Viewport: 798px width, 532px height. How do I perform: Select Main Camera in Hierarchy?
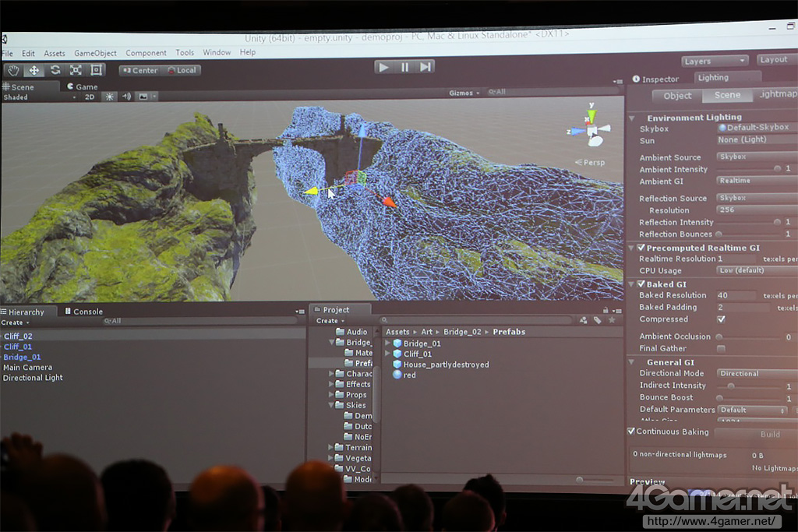coord(27,367)
